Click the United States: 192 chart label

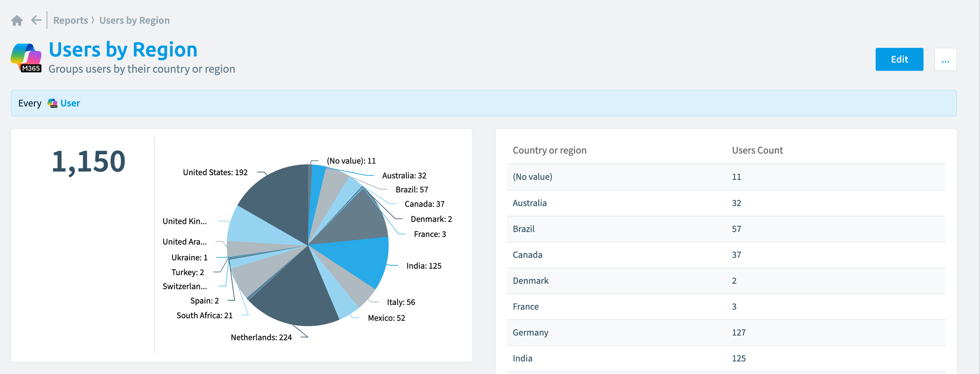coord(215,172)
